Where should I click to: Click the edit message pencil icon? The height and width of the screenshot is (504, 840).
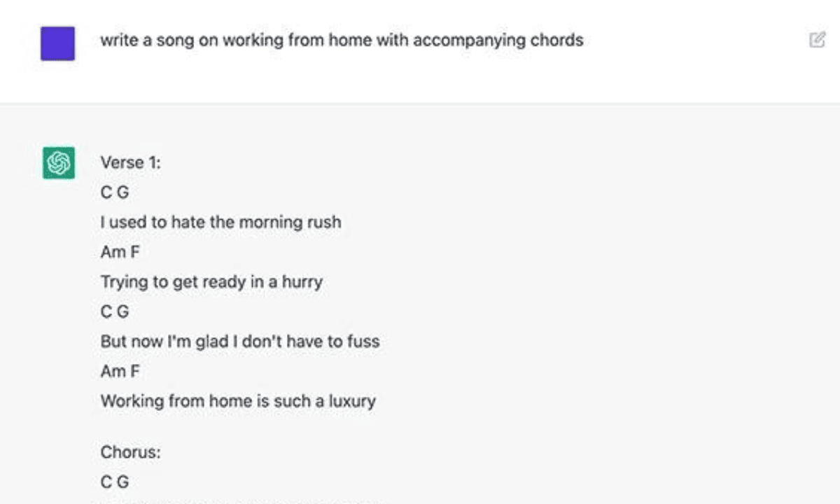(817, 40)
